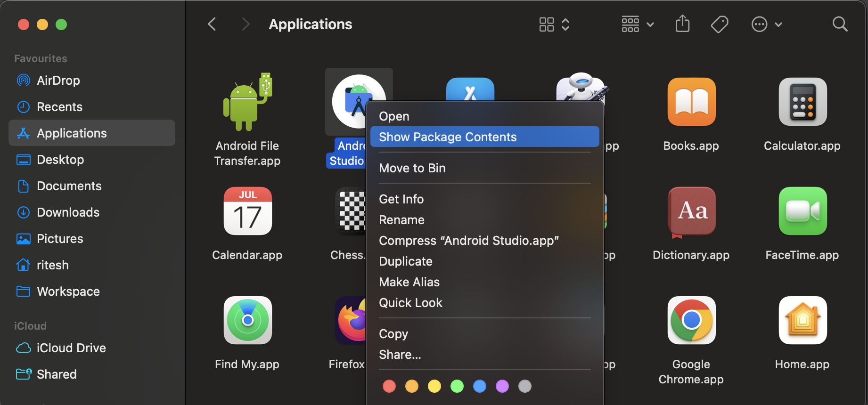The height and width of the screenshot is (405, 868).
Task: Choose Move to Bin
Action: (x=485, y=168)
